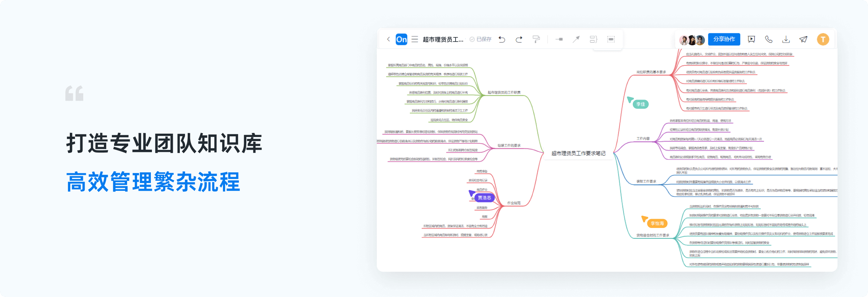Add a boundary frame around topics
The width and height of the screenshot is (868, 297).
(611, 39)
